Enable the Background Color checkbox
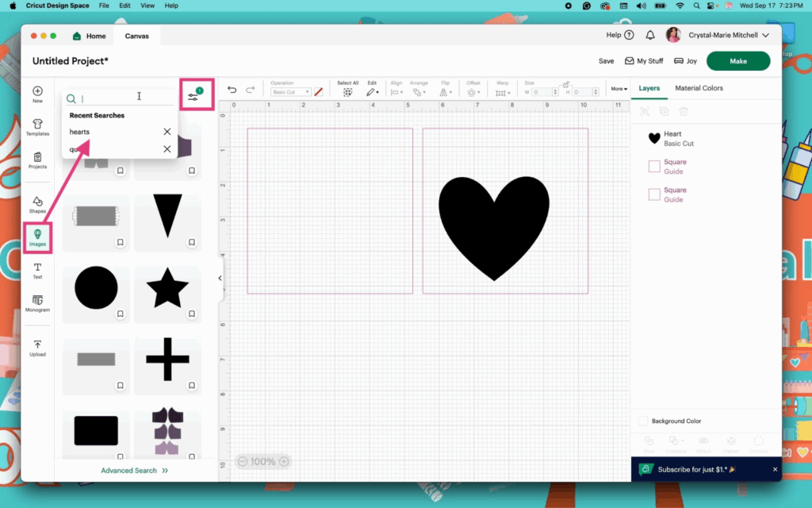Image resolution: width=812 pixels, height=508 pixels. click(643, 421)
